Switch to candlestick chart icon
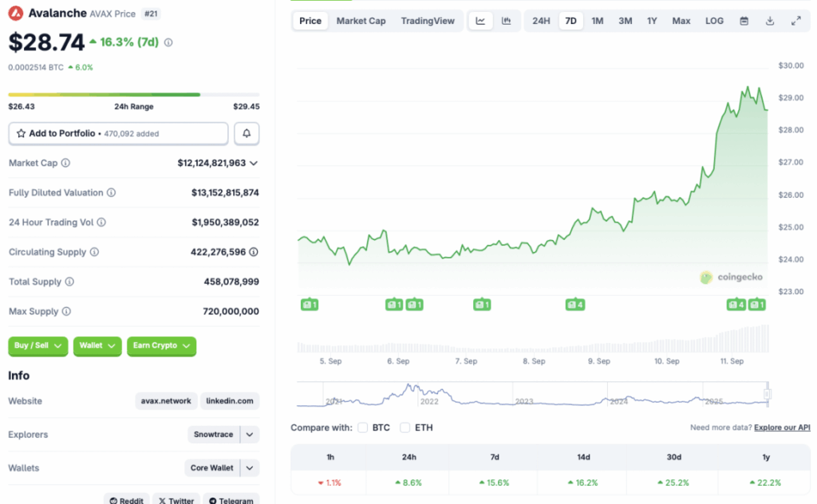Viewport: 817px width, 504px height. (x=506, y=21)
